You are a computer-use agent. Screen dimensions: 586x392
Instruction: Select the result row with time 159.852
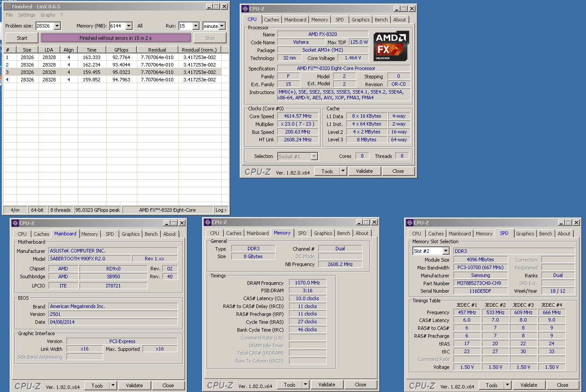tap(112, 80)
